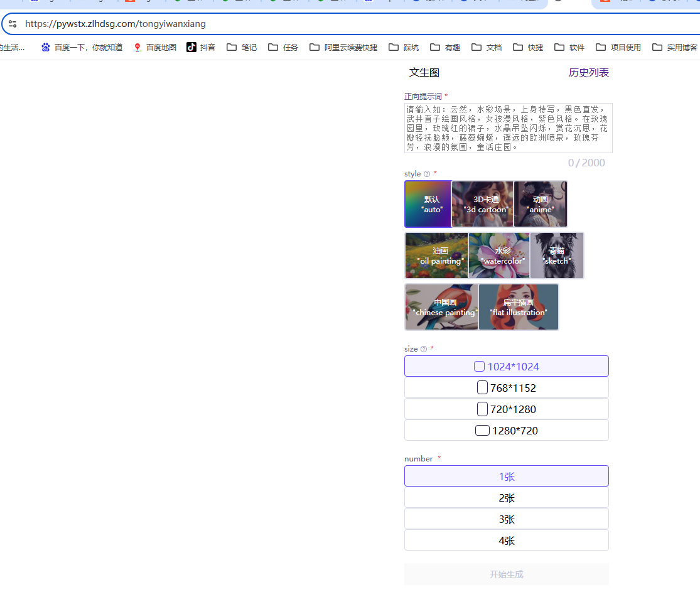Click the help icon next to size

[x=424, y=349]
